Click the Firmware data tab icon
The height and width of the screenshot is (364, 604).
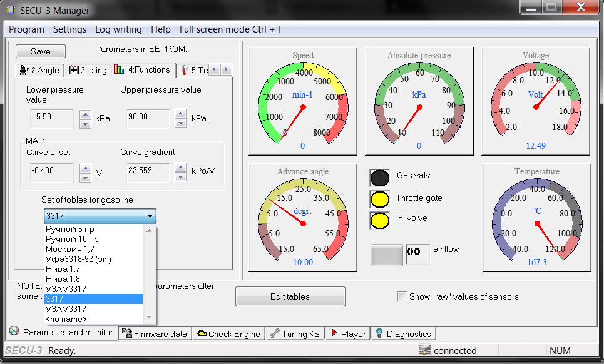pos(126,334)
